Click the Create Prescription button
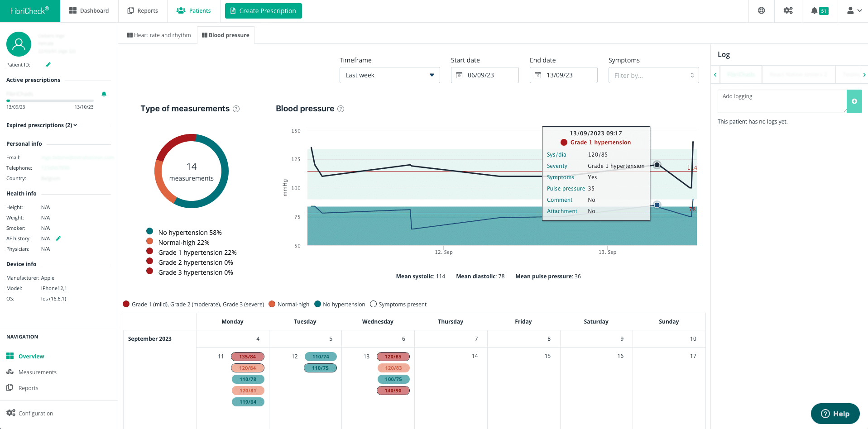Image resolution: width=868 pixels, height=429 pixels. [263, 11]
